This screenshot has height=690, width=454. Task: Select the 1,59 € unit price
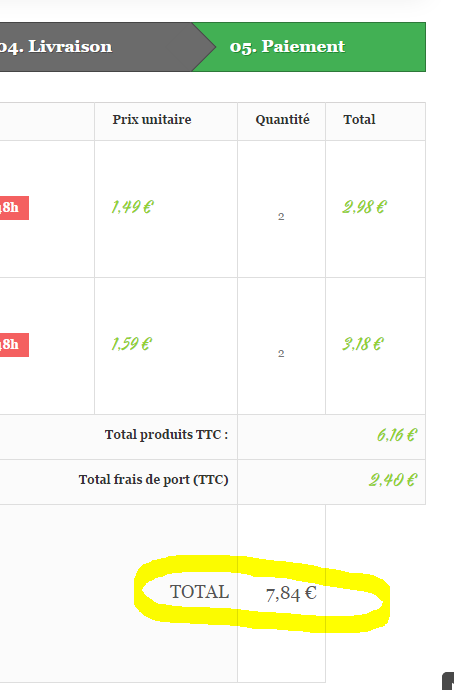[x=132, y=344]
